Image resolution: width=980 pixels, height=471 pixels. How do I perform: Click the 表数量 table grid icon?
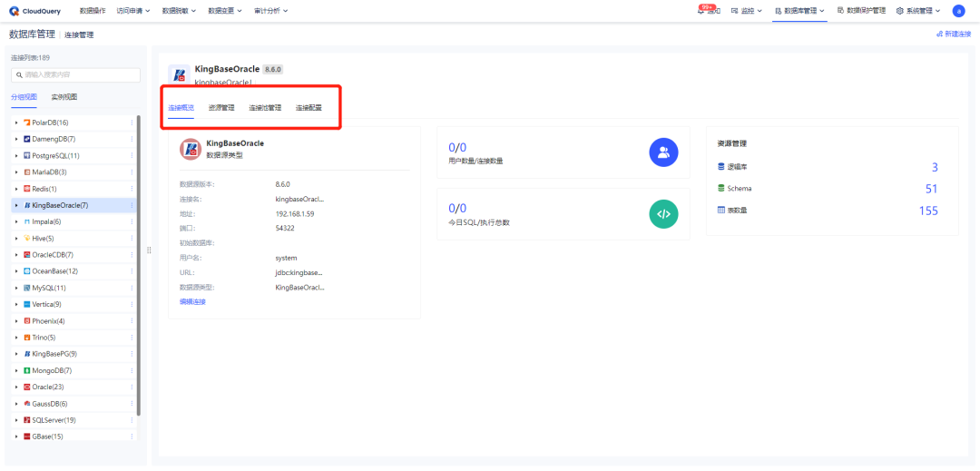(721, 210)
